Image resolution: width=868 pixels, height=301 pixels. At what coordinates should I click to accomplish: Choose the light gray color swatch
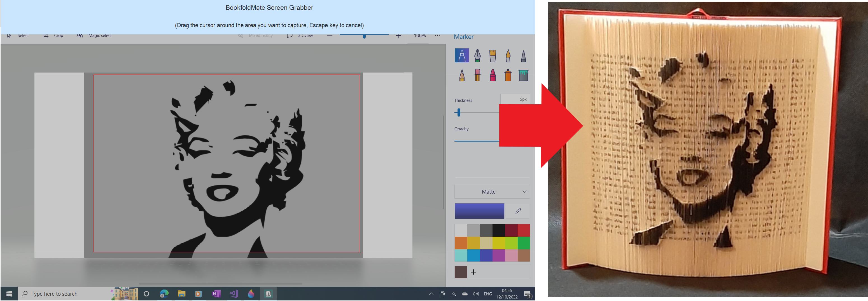point(473,230)
